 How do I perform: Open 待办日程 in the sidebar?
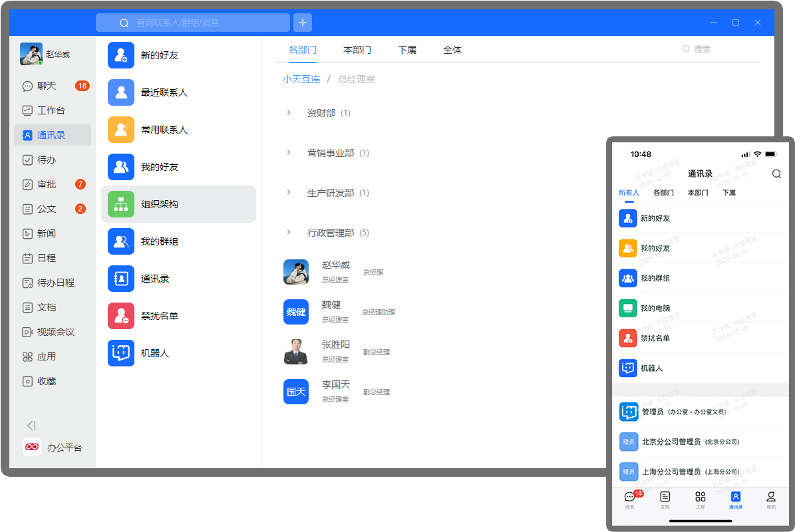point(53,283)
